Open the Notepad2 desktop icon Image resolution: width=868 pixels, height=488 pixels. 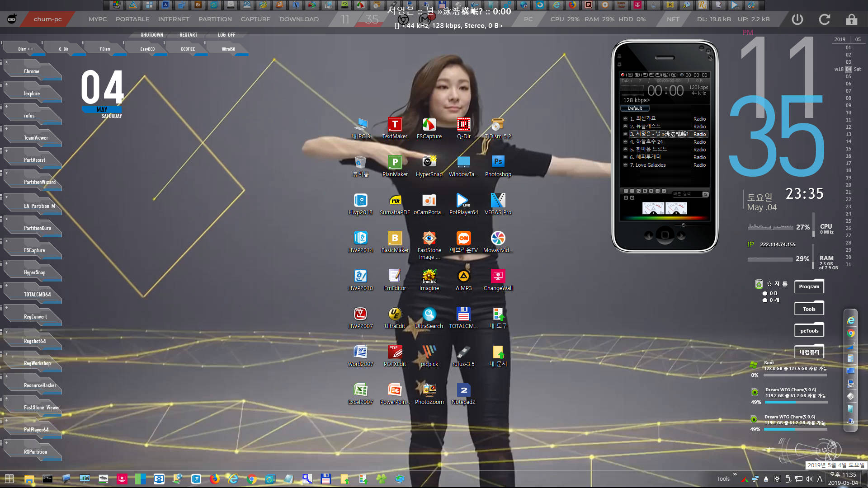click(x=463, y=394)
